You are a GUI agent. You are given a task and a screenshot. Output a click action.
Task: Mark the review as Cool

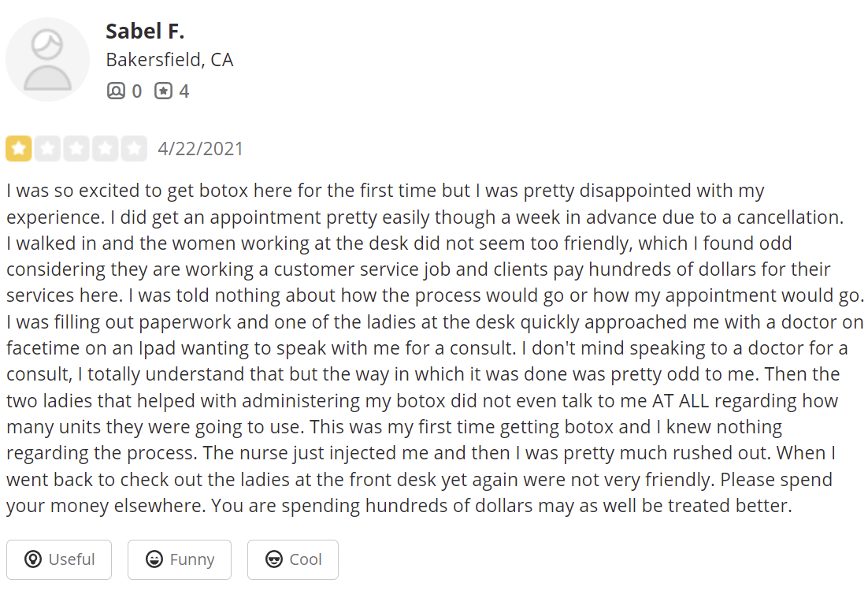(293, 560)
